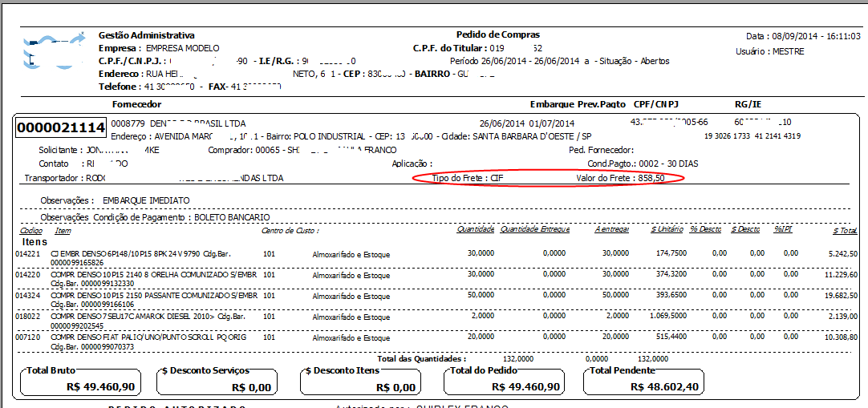Select item code 014221
This screenshot has width=868, height=408.
point(28,254)
